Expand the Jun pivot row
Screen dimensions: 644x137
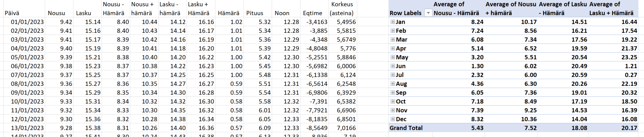pyautogui.click(x=392, y=66)
